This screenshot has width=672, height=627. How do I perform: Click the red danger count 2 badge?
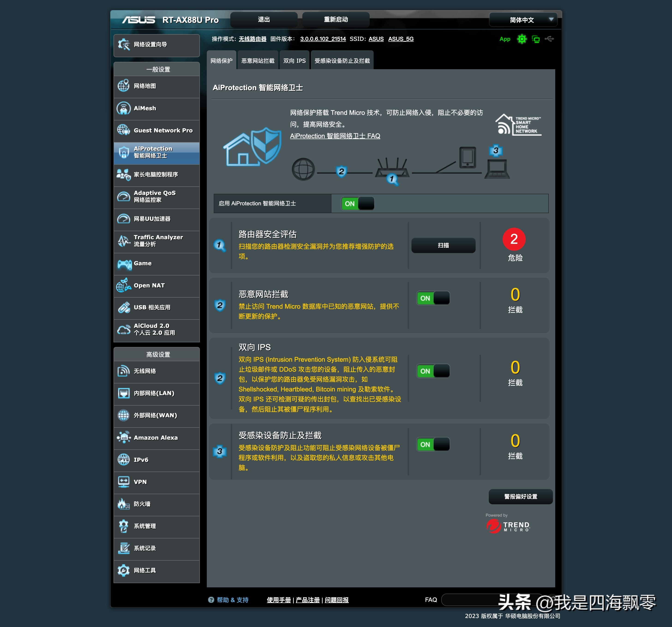pos(514,239)
